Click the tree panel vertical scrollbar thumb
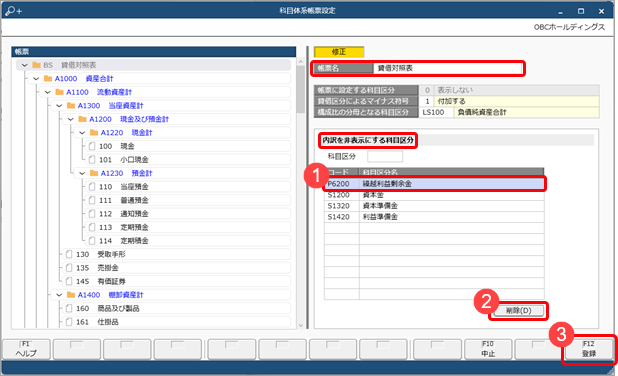 point(301,89)
